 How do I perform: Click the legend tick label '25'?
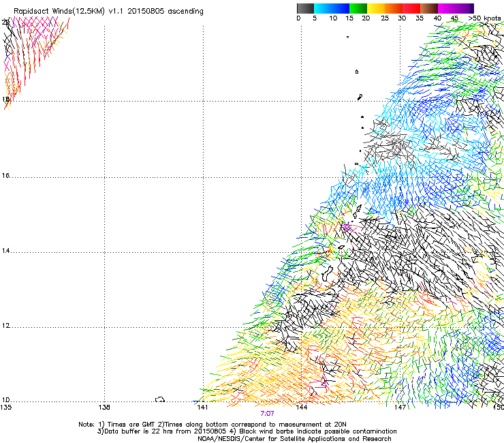point(385,18)
